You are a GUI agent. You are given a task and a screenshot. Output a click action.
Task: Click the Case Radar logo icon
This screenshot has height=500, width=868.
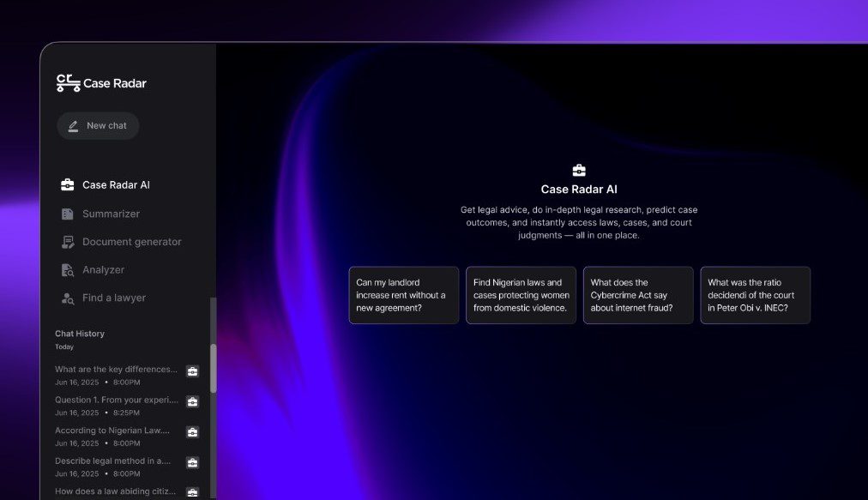click(68, 82)
